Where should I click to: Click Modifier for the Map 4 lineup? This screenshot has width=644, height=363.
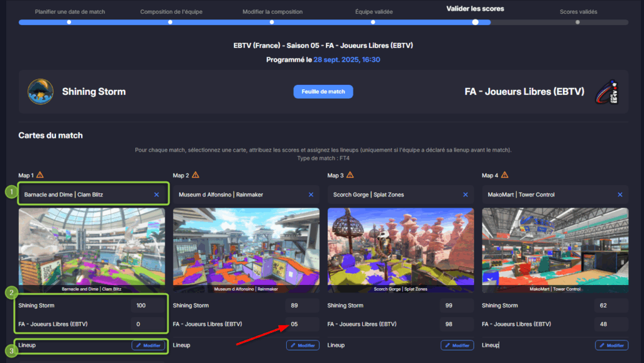[611, 345]
